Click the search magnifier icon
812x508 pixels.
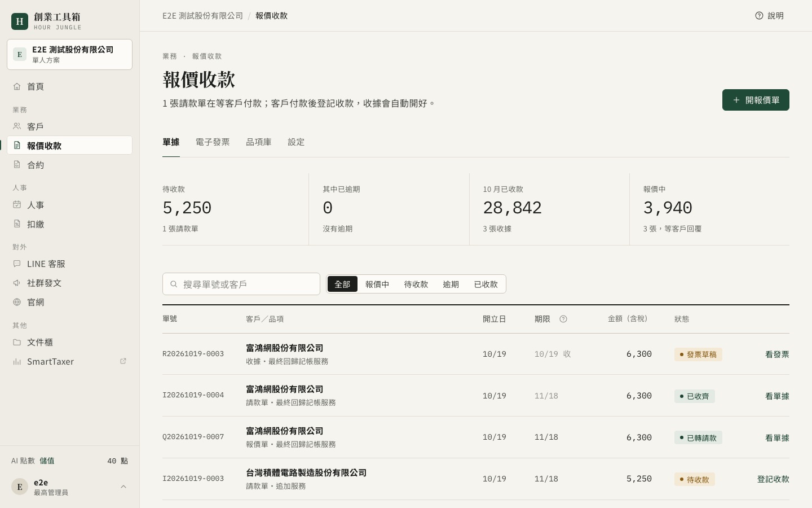click(x=174, y=284)
